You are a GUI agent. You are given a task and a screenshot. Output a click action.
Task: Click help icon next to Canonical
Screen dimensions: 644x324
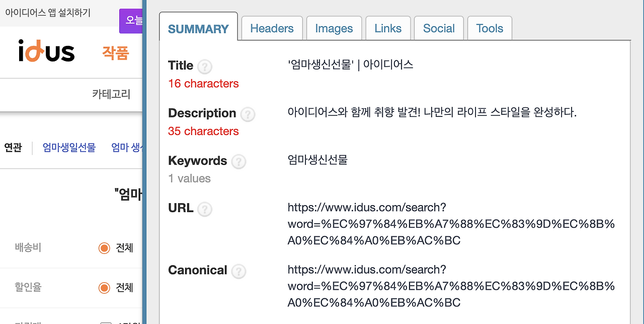pos(238,271)
